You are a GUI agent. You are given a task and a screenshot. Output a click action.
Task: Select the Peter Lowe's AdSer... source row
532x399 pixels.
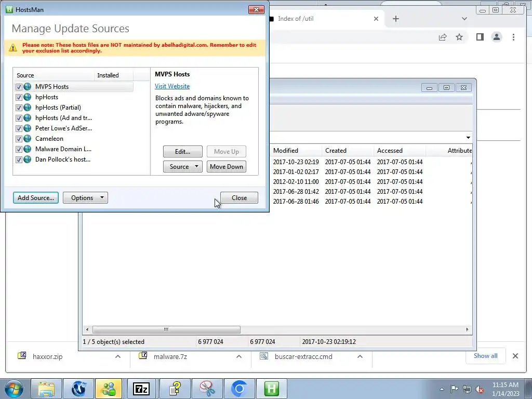coord(74,128)
